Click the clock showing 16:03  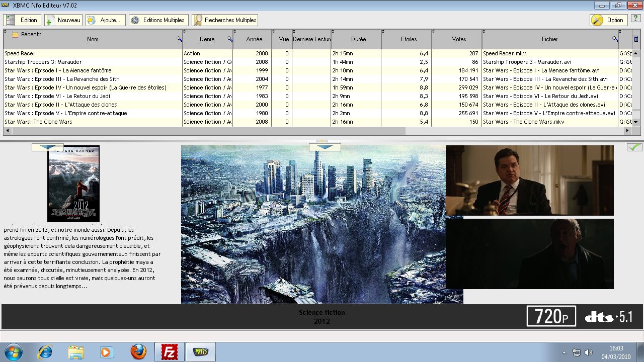(x=616, y=348)
